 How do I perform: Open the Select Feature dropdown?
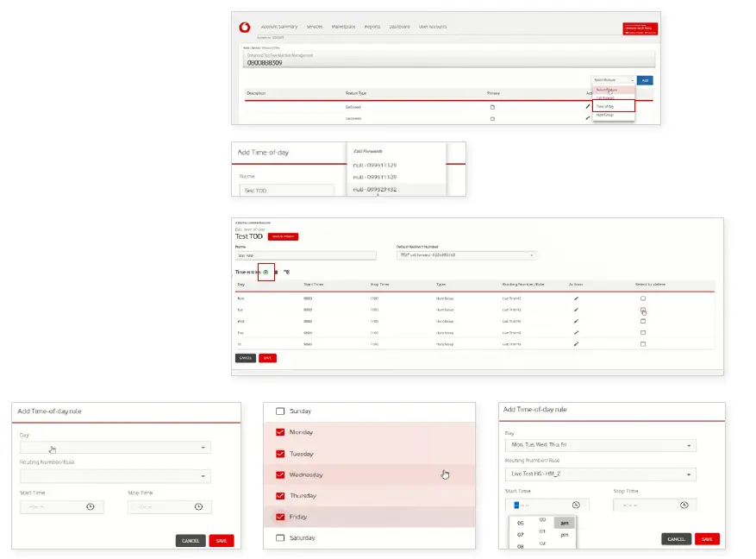pos(614,81)
